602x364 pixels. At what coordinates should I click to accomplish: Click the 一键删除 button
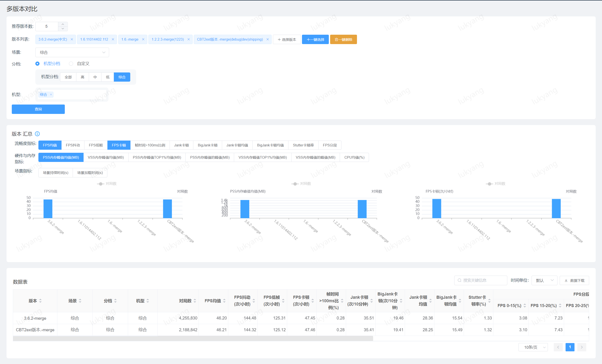pyautogui.click(x=343, y=39)
